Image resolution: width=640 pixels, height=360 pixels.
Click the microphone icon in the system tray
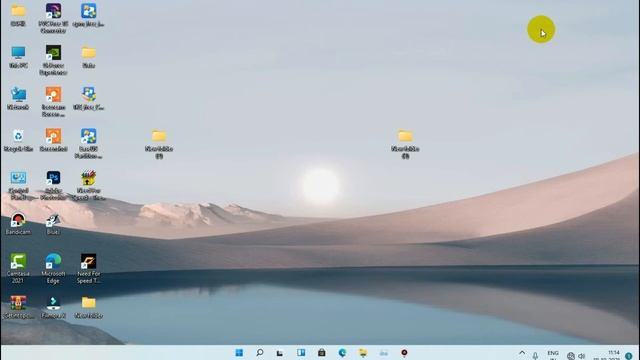(x=535, y=356)
